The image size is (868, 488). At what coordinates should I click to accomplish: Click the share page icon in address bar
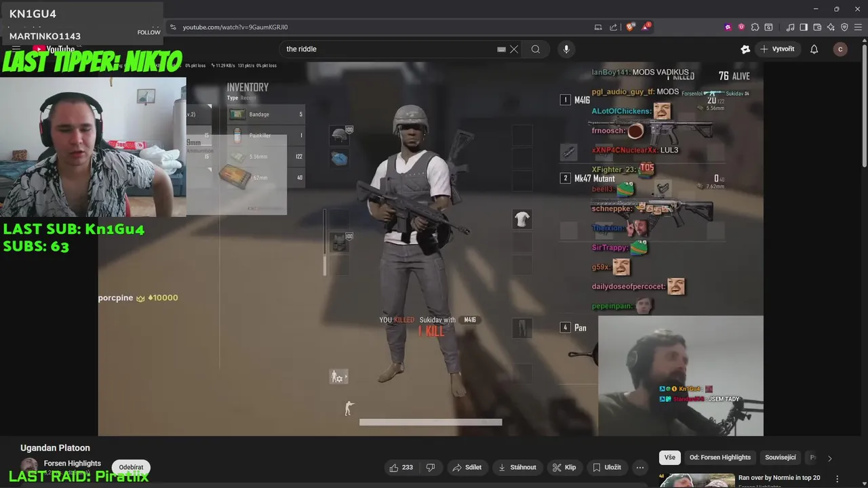click(613, 27)
